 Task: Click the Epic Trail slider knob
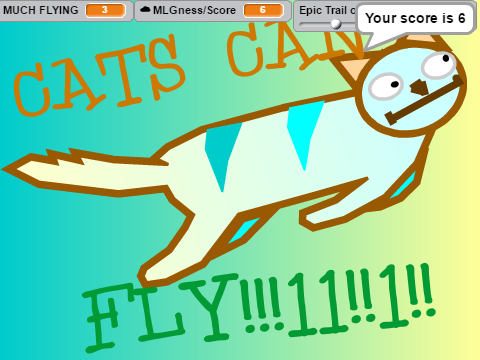336,24
